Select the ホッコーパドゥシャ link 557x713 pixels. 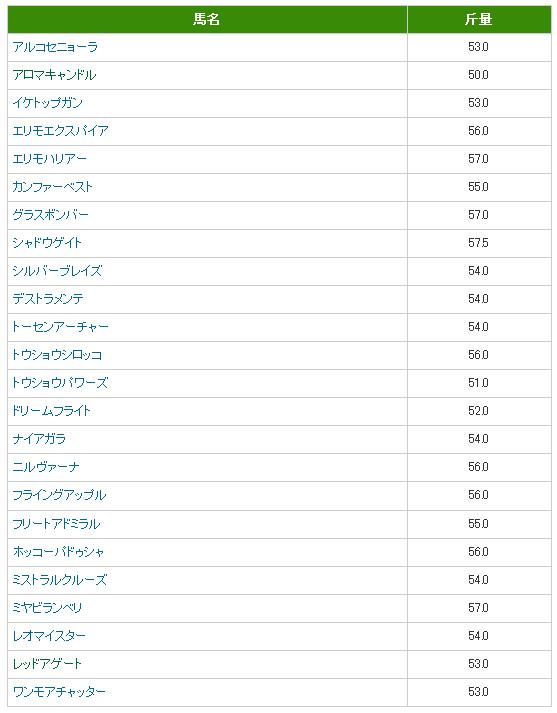tap(59, 552)
